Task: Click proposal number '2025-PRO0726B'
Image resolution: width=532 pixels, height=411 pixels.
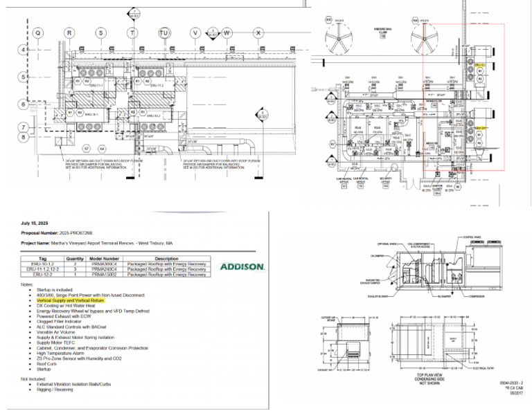Action: (x=76, y=233)
